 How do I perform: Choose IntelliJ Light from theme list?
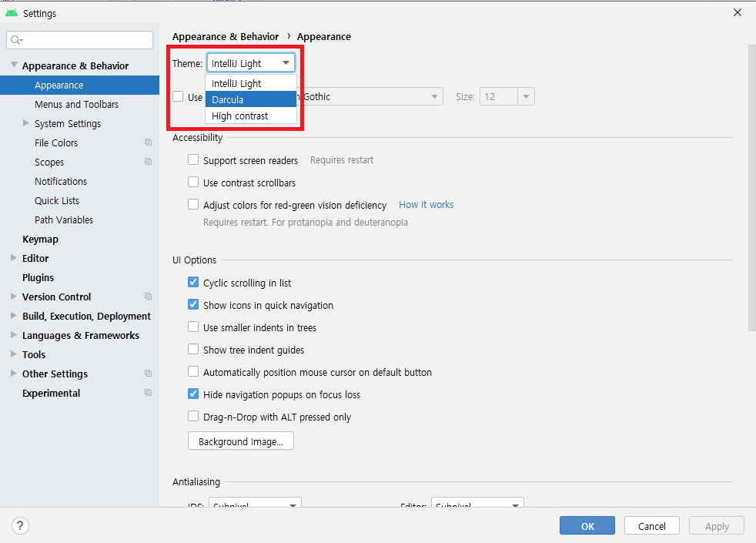[251, 83]
